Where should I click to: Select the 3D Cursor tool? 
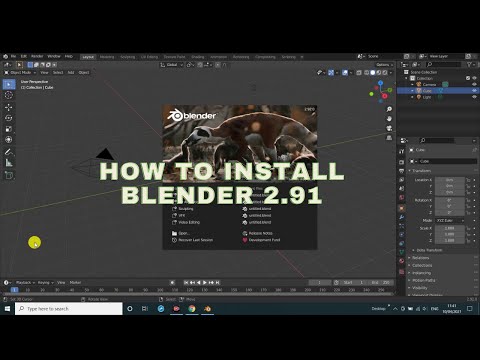(9, 95)
